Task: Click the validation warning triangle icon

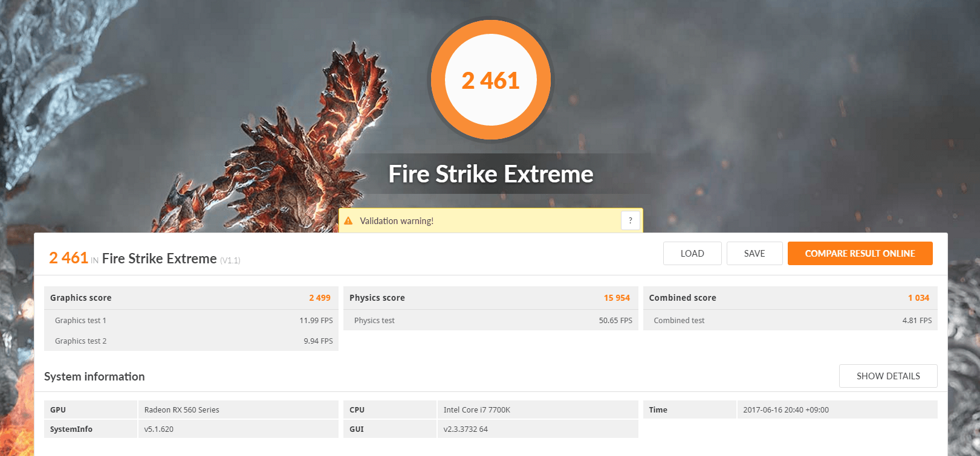Action: [x=348, y=221]
